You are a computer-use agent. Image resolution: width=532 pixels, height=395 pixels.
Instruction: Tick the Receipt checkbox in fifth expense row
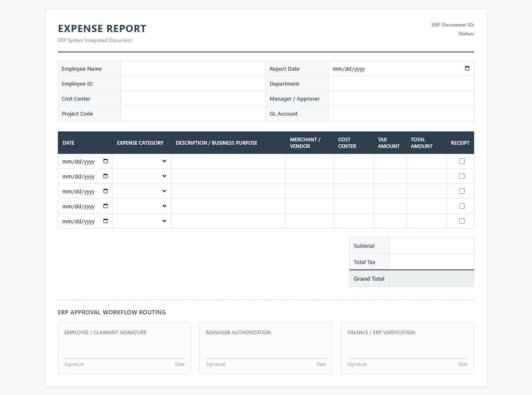pos(462,221)
